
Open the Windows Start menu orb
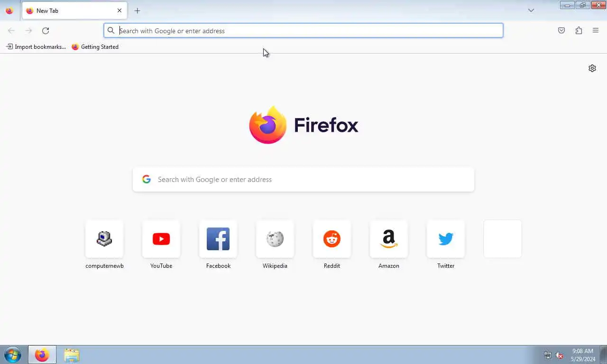coord(13,355)
